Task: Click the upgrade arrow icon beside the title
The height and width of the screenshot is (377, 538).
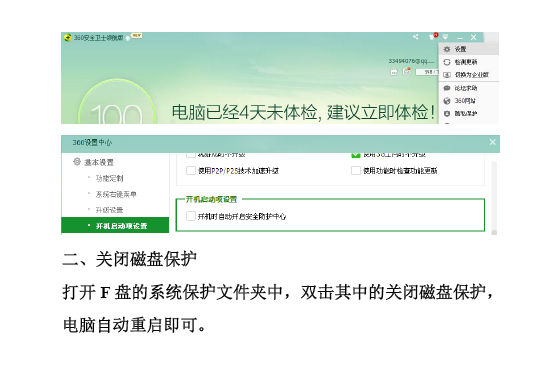Action: point(128,38)
